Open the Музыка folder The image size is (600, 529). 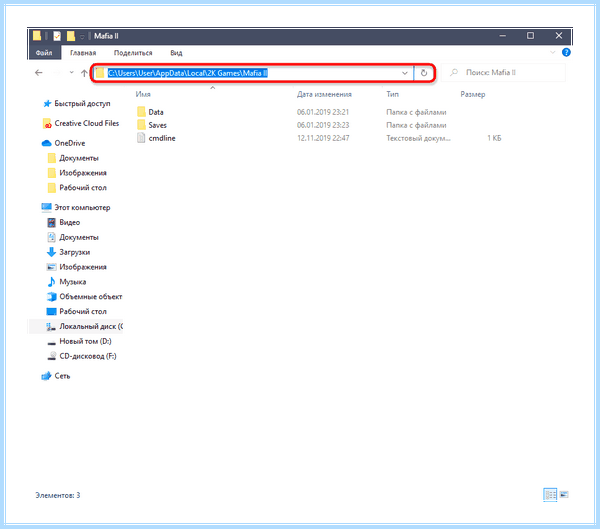click(x=73, y=282)
